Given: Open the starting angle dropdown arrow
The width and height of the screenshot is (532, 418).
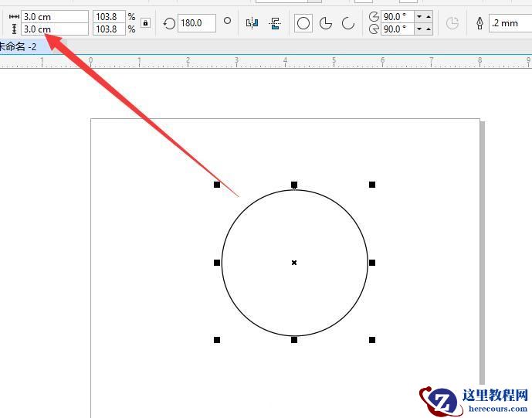Looking at the screenshot, I should click(419, 16).
